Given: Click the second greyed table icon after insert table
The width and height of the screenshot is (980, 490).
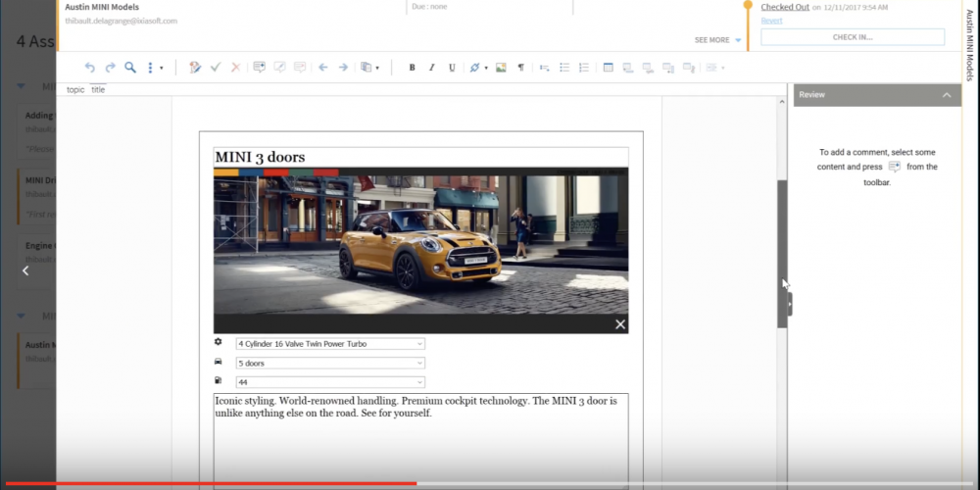Looking at the screenshot, I should pyautogui.click(x=648, y=68).
